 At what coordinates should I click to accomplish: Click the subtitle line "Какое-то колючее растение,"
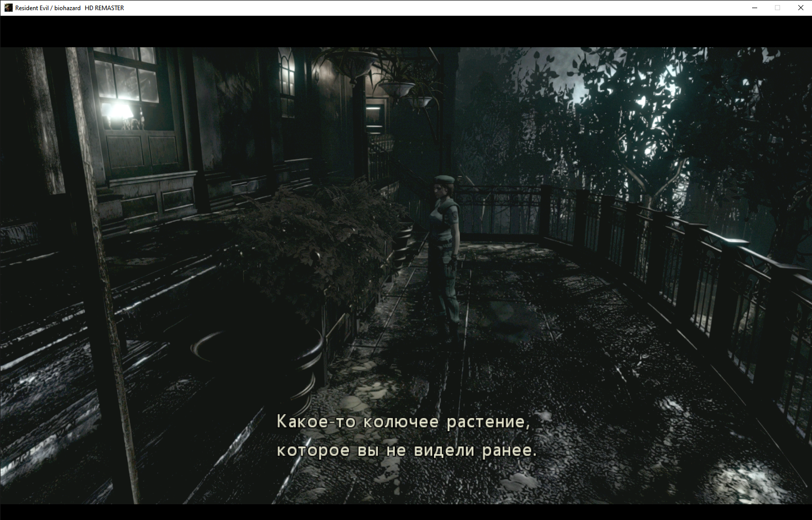[x=403, y=422]
